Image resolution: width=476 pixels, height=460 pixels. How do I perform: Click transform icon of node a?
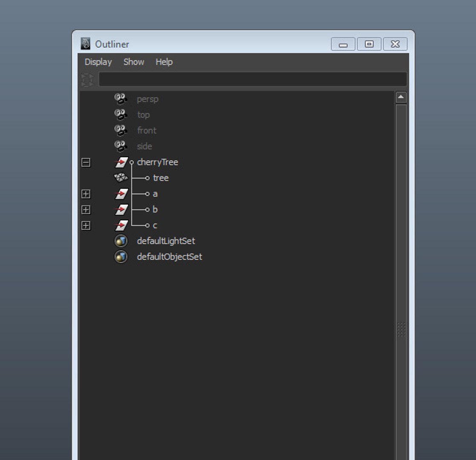tap(121, 194)
